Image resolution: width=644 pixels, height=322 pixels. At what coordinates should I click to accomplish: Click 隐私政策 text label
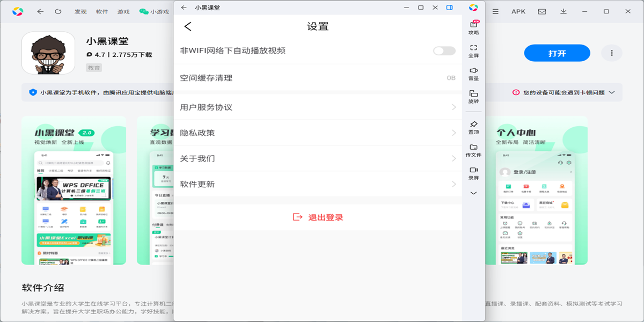coord(197,133)
